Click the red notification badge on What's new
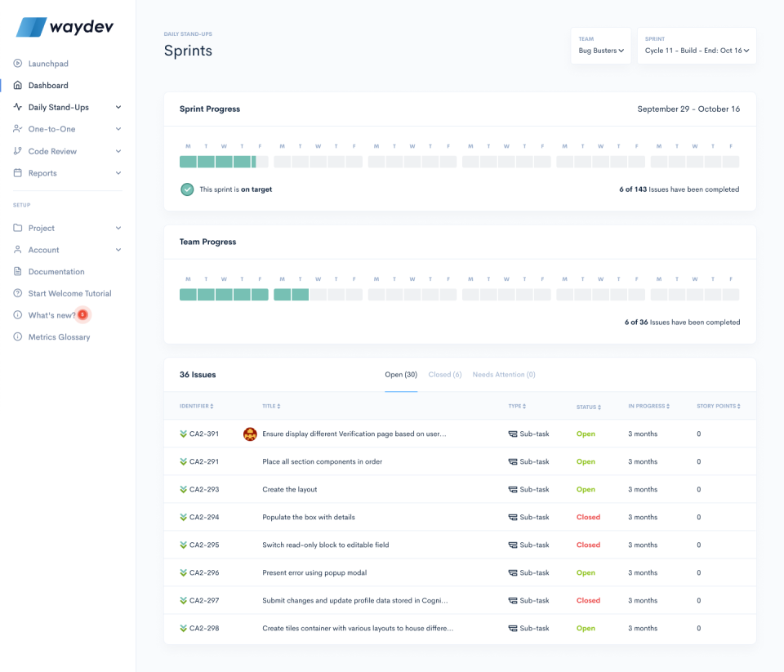Screen dimensions: 784x672 (x=83, y=314)
